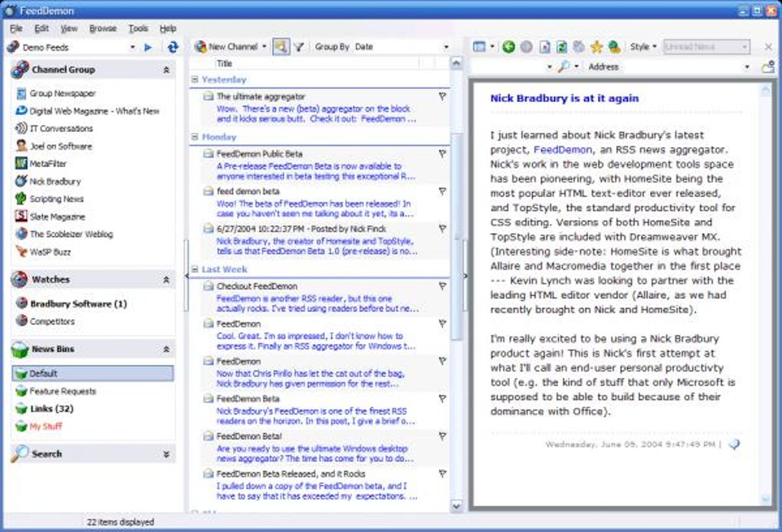Click the comment bubble icon under the article
The height and width of the screenshot is (532, 782).
[x=734, y=444]
